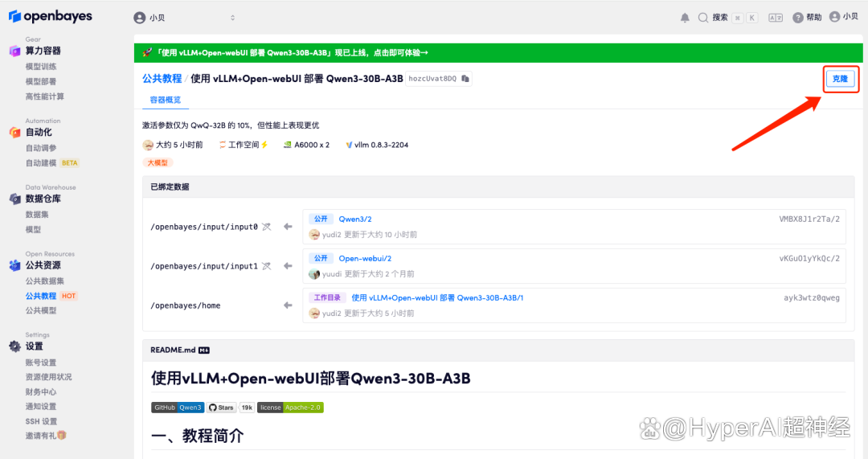Screen dimensions: 868x459
Task: Click the 克隆 clone button
Action: 841,79
